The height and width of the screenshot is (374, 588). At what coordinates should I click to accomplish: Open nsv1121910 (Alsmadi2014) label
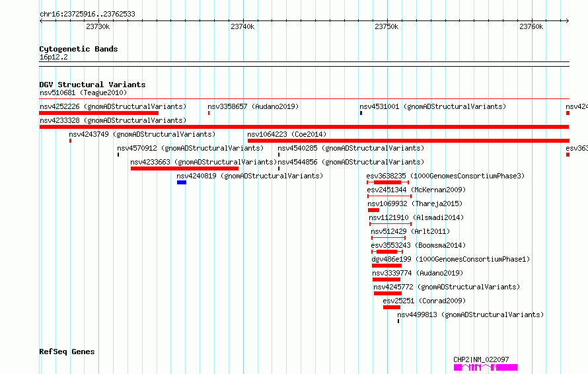pos(416,217)
